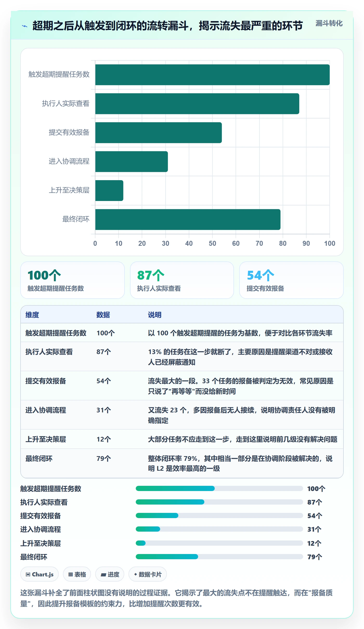Click the 最终闭环 progress bar
The image size is (364, 629).
tap(219, 557)
